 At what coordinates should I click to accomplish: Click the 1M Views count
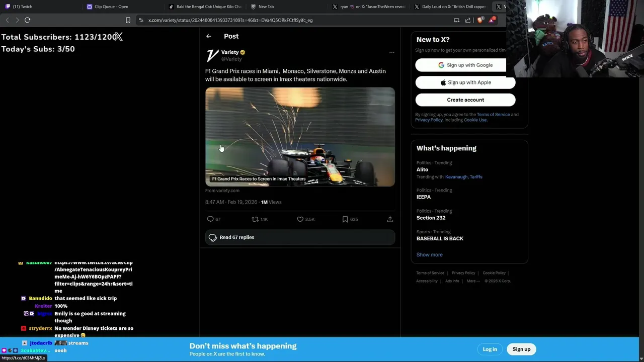(x=271, y=202)
